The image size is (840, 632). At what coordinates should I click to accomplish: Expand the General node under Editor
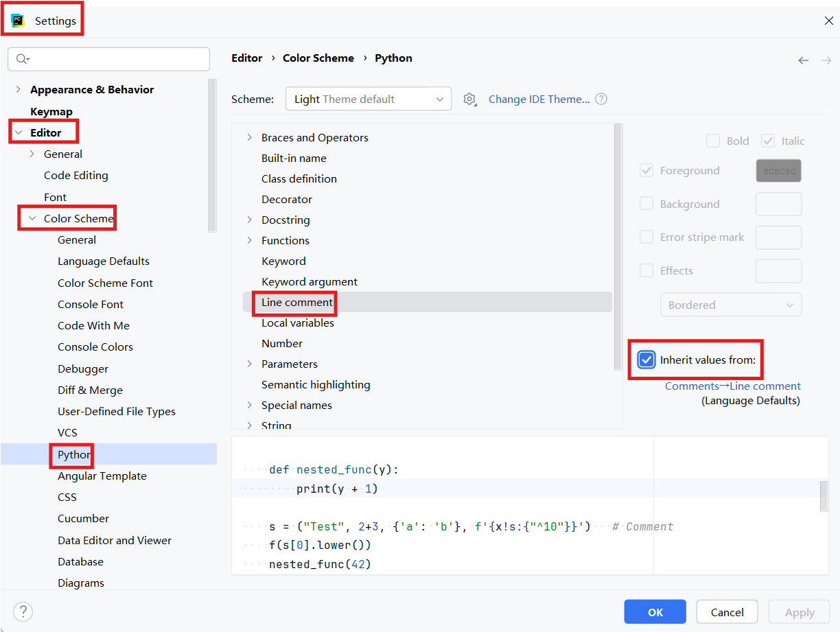click(32, 154)
